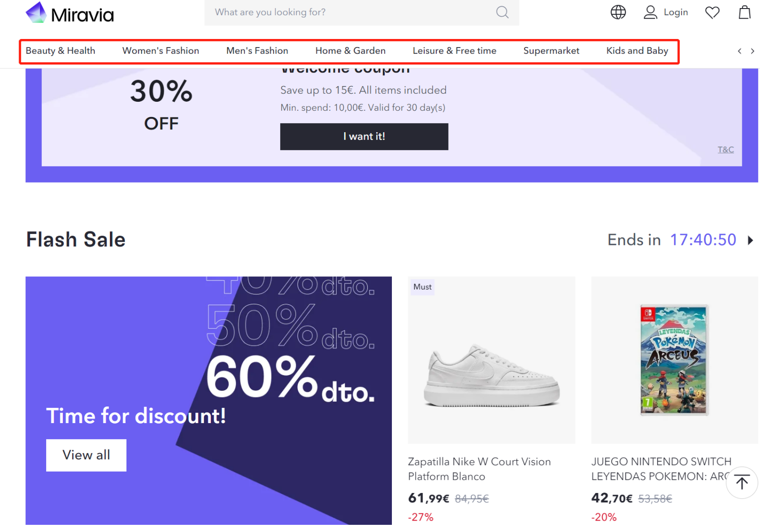The width and height of the screenshot is (760, 532).
Task: Open the Pokemon Arceus game thumbnail
Action: pos(674,360)
